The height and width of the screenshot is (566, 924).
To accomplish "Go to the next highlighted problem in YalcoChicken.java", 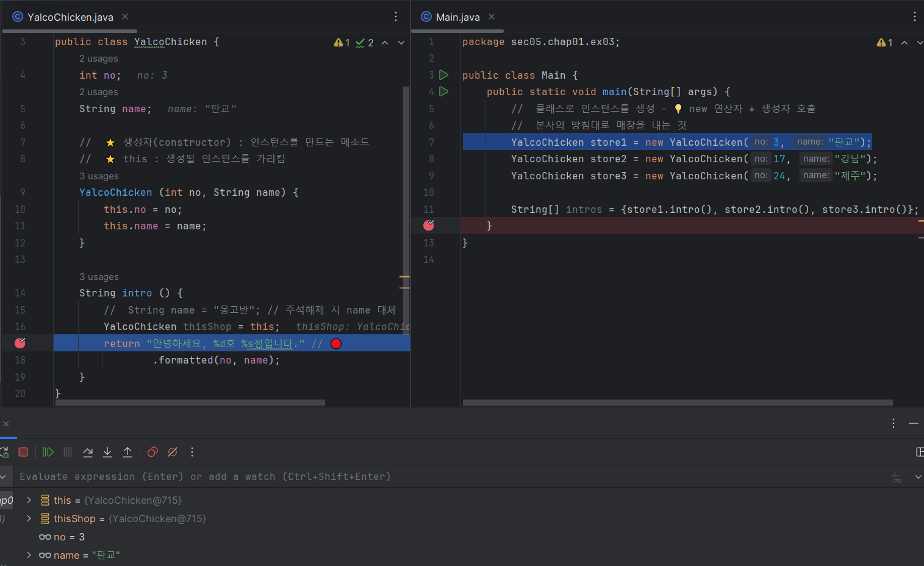I will (x=401, y=43).
